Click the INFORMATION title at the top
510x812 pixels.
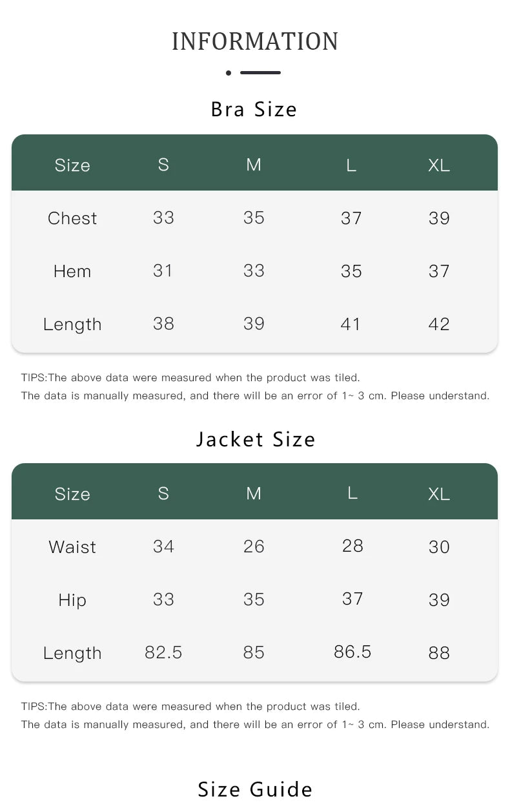255,42
